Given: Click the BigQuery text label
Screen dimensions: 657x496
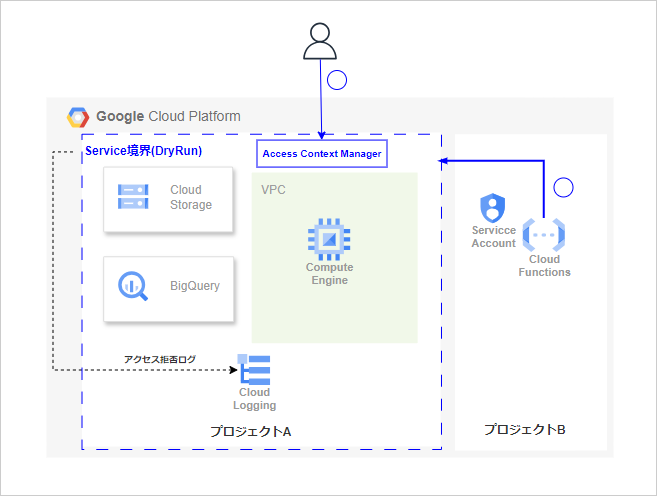Looking at the screenshot, I should pos(195,286).
